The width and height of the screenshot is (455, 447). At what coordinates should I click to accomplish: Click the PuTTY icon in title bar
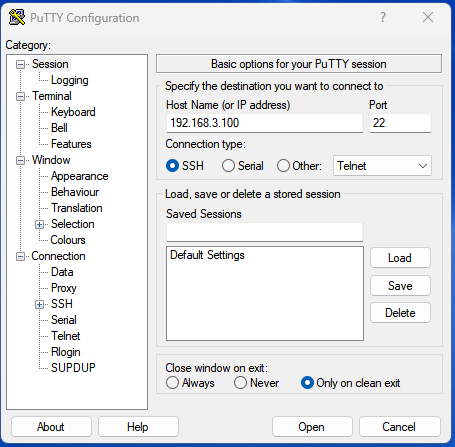pyautogui.click(x=17, y=17)
